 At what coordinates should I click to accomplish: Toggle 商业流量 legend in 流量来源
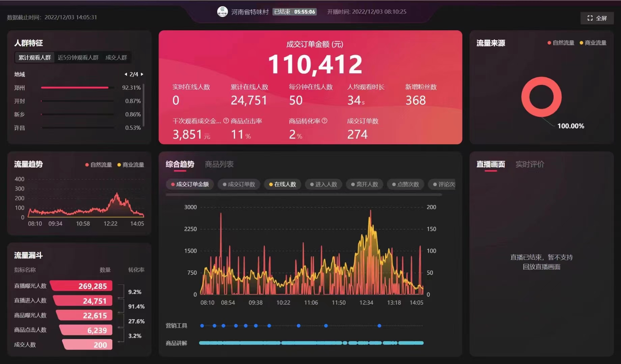click(593, 43)
